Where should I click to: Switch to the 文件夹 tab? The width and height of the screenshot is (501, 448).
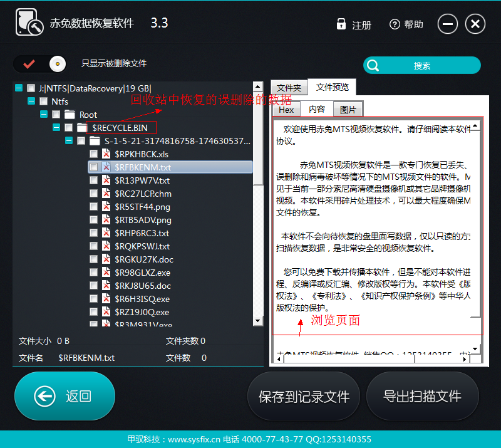click(x=289, y=88)
